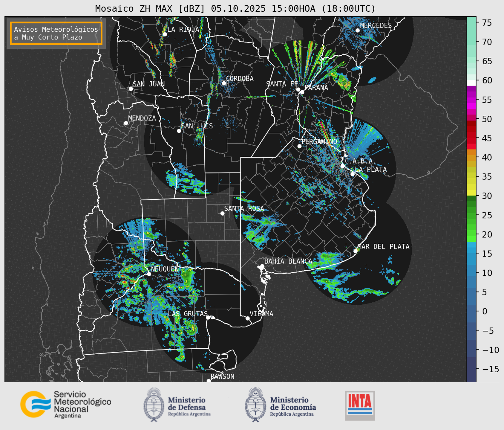
Task: Click the 'MAR DEL PLATA' map label
Action: [x=383, y=247]
